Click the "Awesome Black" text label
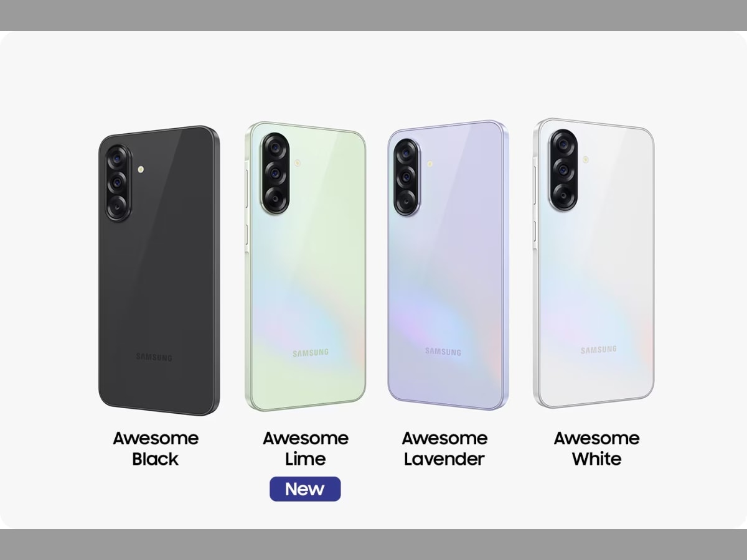Viewport: 747px width, 560px height. pyautogui.click(x=156, y=449)
